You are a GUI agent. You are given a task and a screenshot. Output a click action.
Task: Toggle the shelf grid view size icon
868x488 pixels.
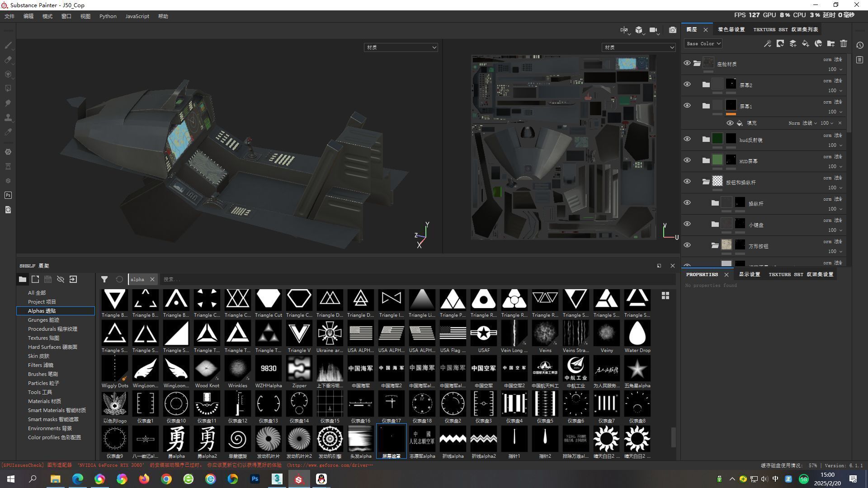(x=665, y=296)
